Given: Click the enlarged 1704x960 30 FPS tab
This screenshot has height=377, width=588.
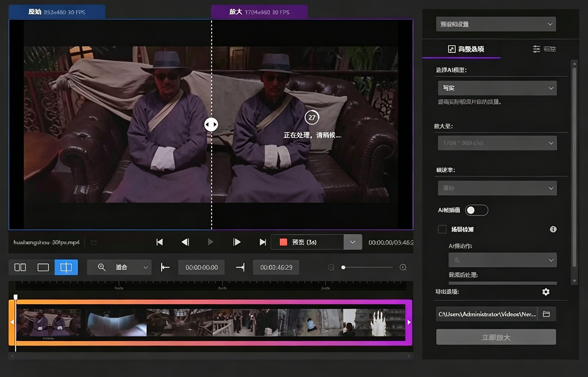Looking at the screenshot, I should [259, 12].
